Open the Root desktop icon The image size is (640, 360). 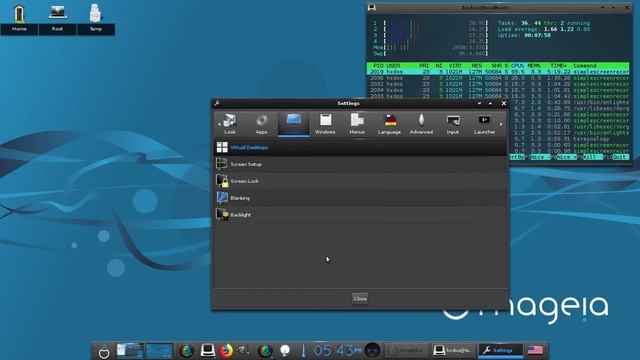57,18
